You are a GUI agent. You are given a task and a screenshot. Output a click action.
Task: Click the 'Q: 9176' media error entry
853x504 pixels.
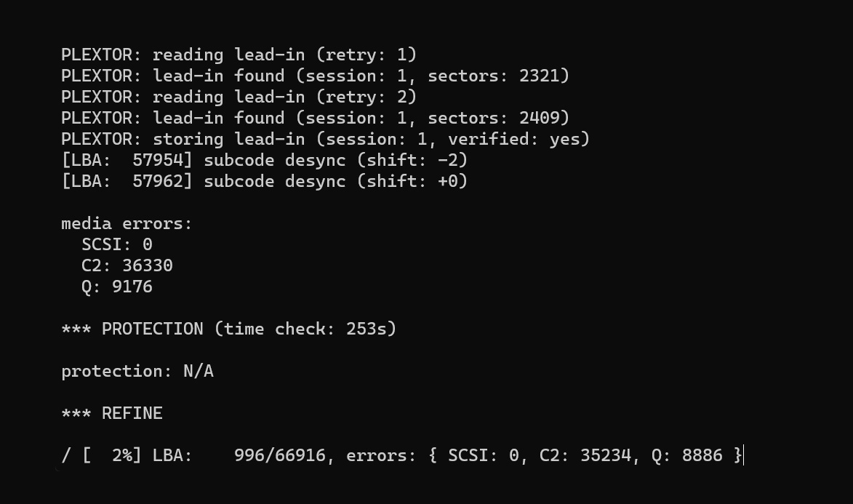click(x=117, y=287)
